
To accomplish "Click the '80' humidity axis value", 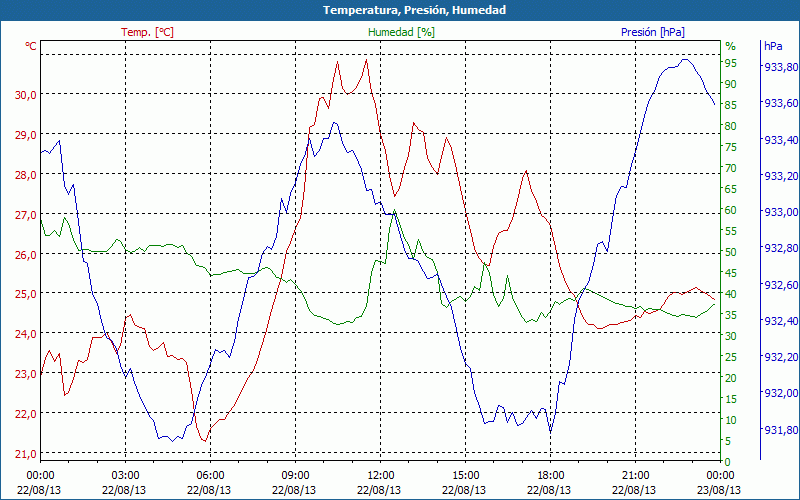I will [x=731, y=126].
